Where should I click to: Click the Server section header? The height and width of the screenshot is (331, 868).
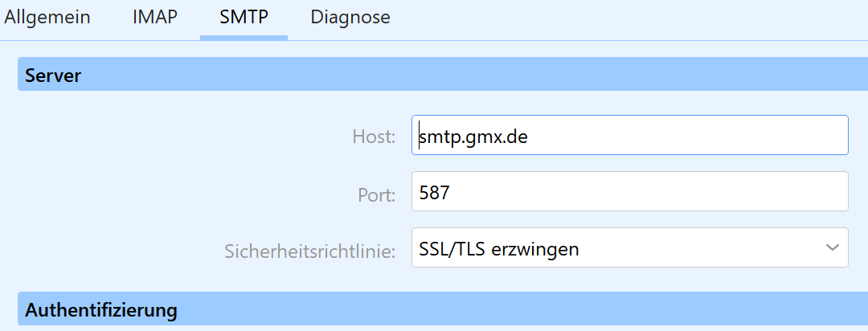click(x=442, y=76)
